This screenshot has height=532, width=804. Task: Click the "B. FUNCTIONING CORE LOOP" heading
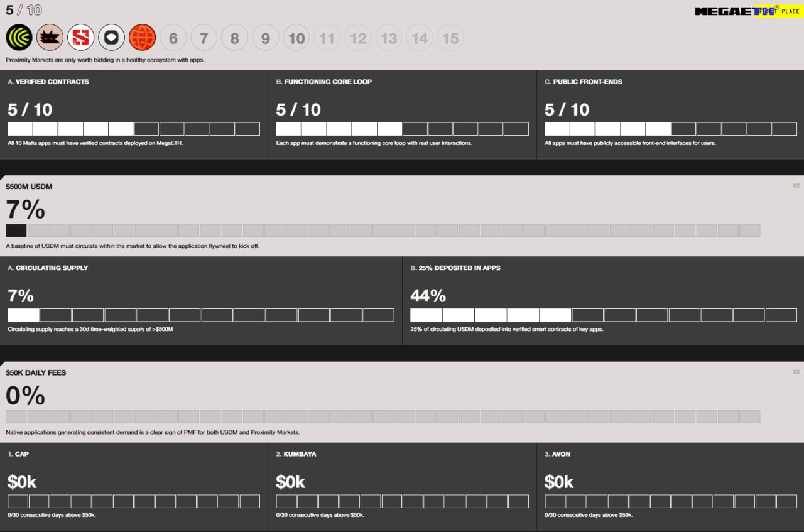point(324,82)
